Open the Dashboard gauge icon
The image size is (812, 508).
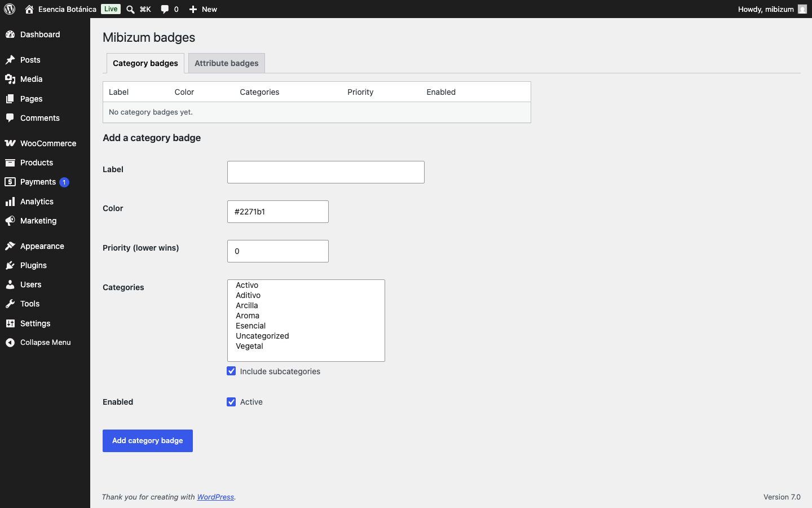tap(10, 34)
